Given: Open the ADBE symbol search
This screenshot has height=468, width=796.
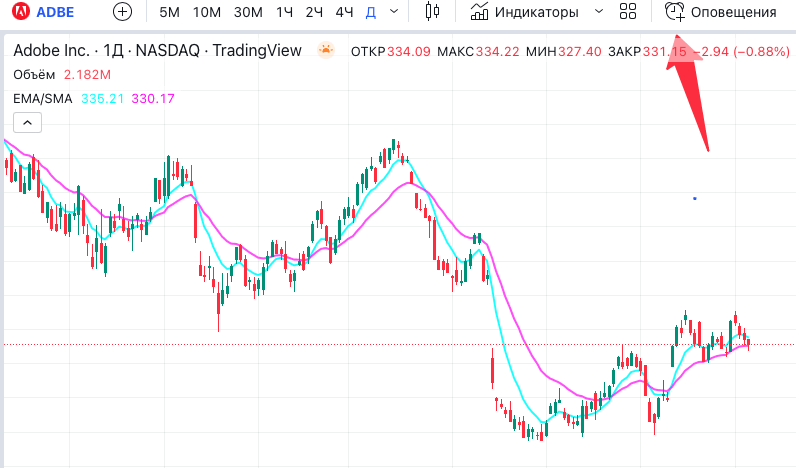Looking at the screenshot, I should click(x=55, y=12).
